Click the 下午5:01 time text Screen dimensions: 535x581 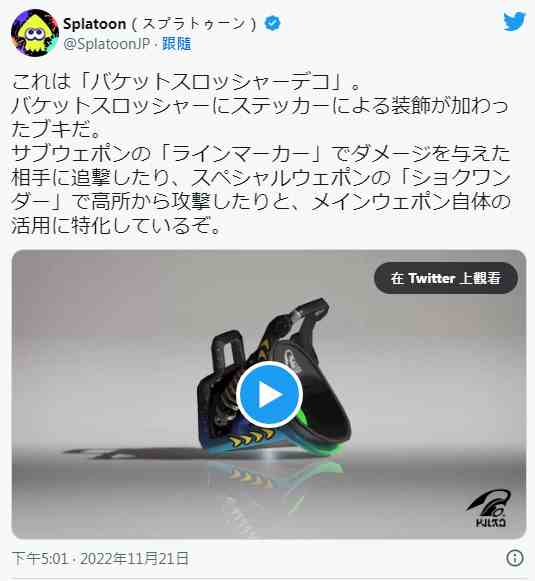coord(40,558)
